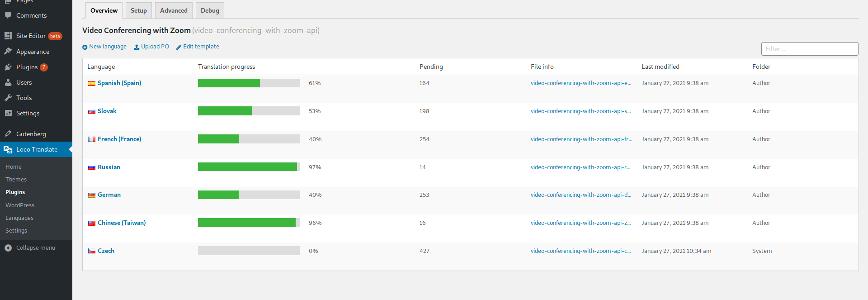Click the Slovak 53% percentage text
Image resolution: width=868 pixels, height=300 pixels.
pos(315,111)
